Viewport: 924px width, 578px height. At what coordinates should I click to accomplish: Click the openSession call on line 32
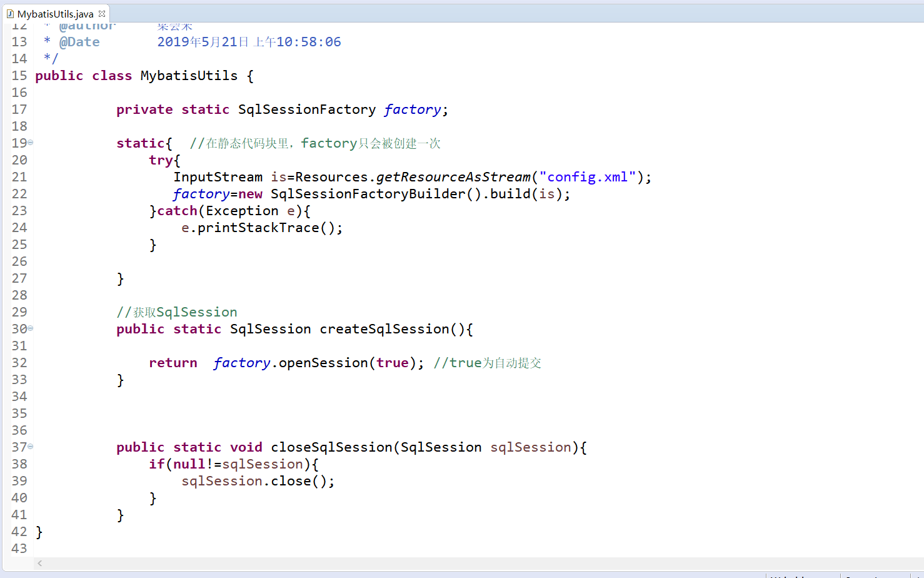[323, 363]
